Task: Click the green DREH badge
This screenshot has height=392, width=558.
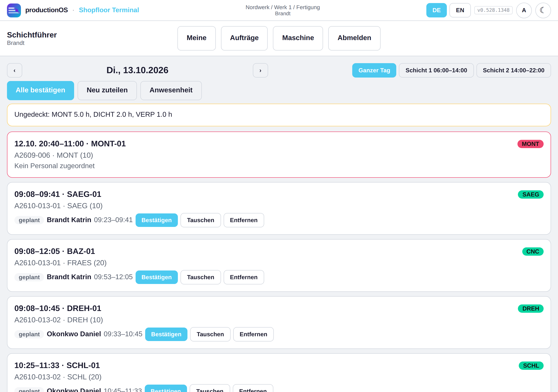Action: point(531,309)
